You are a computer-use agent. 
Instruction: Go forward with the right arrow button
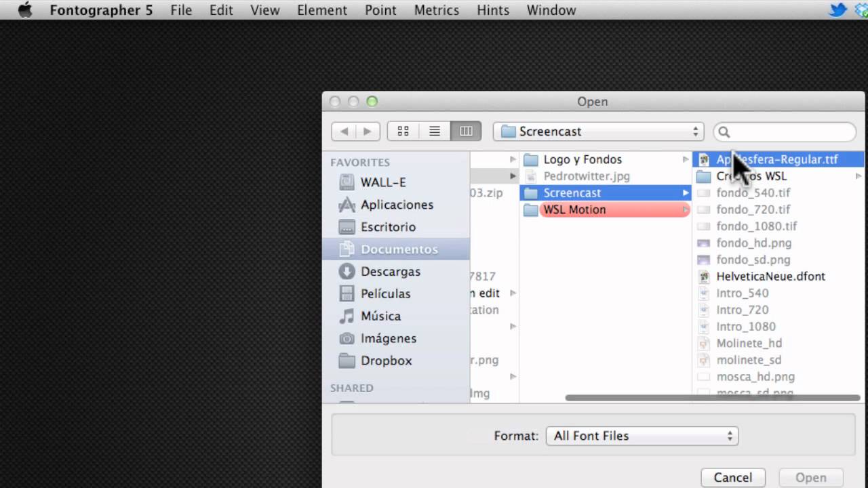[x=368, y=131]
